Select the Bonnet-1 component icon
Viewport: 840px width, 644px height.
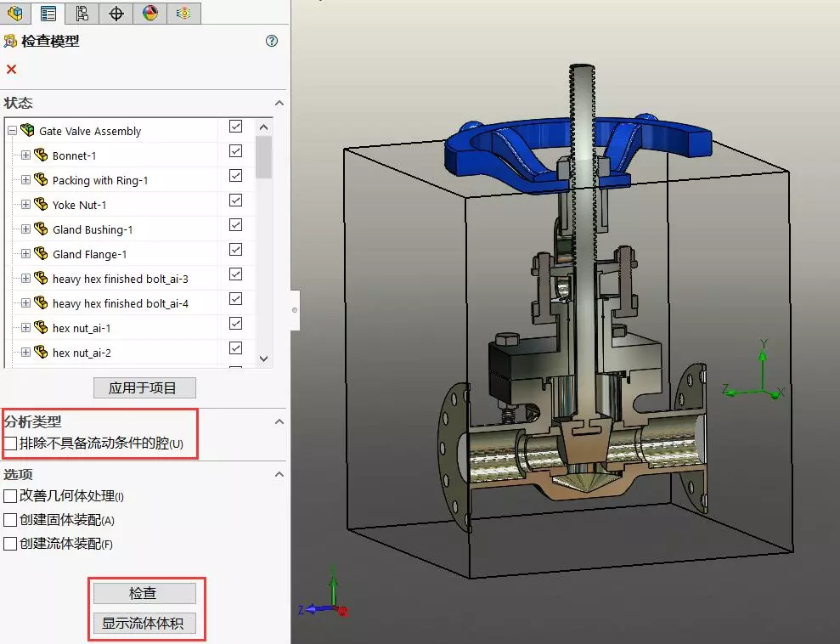40,155
